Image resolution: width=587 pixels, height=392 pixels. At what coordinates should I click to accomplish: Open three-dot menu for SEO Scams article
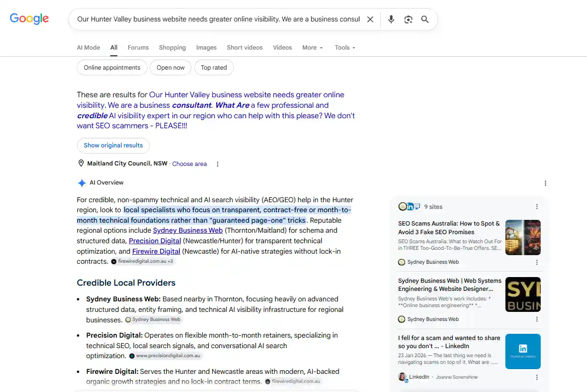[537, 262]
